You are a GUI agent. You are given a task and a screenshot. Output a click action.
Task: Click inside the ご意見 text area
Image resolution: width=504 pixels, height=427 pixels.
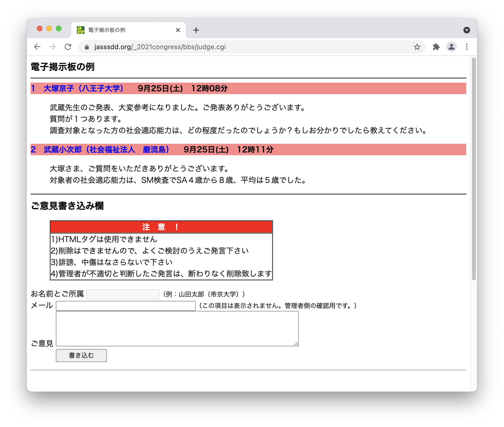177,328
